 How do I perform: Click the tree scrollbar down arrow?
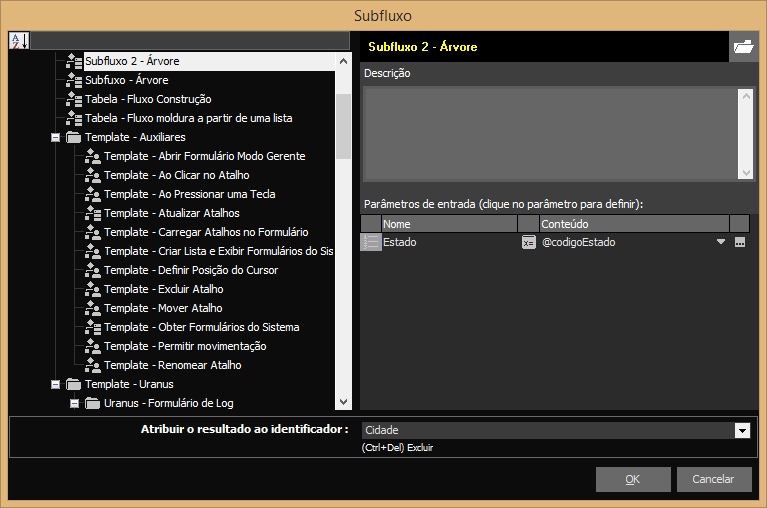(x=343, y=402)
